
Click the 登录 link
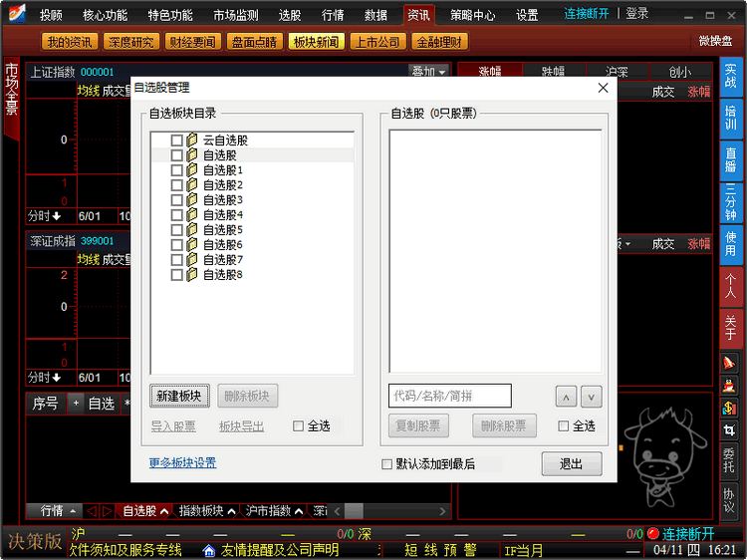coord(637,13)
